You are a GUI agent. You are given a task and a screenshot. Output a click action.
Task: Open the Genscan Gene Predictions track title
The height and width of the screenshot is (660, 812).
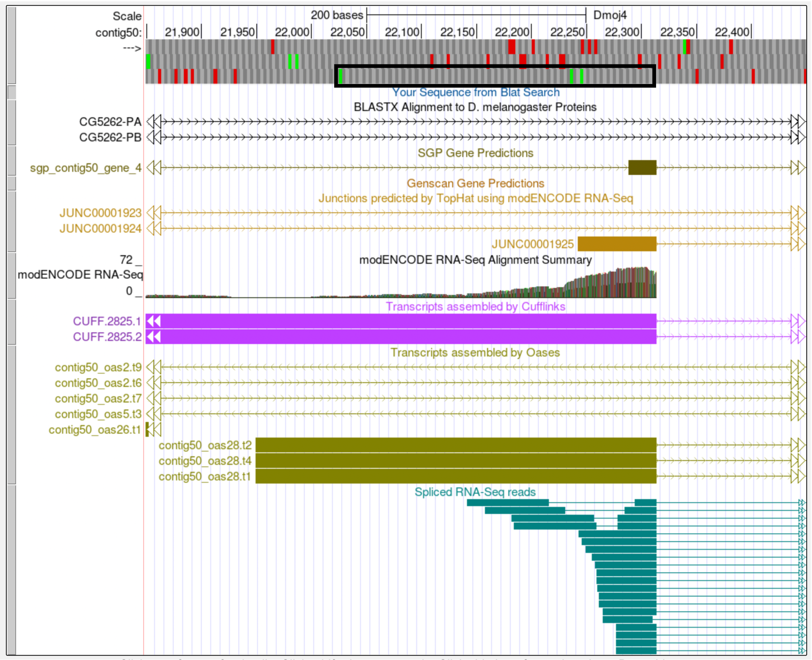(475, 183)
